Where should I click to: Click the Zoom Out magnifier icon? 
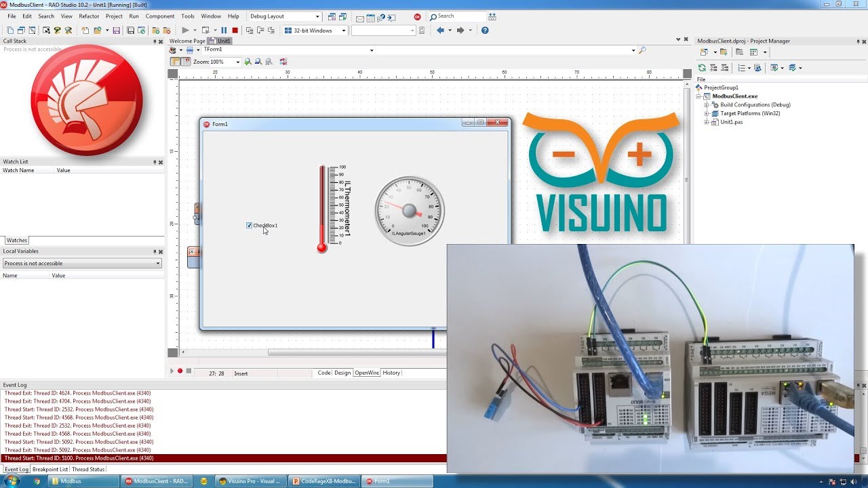point(258,62)
